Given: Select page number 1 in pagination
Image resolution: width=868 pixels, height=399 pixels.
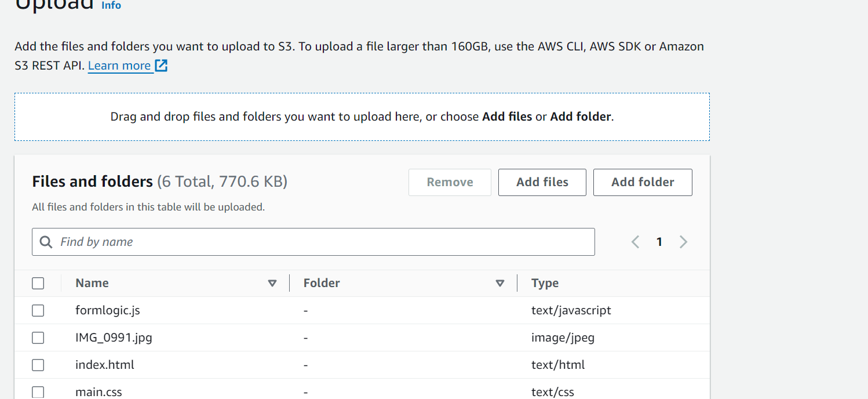Looking at the screenshot, I should tap(659, 242).
